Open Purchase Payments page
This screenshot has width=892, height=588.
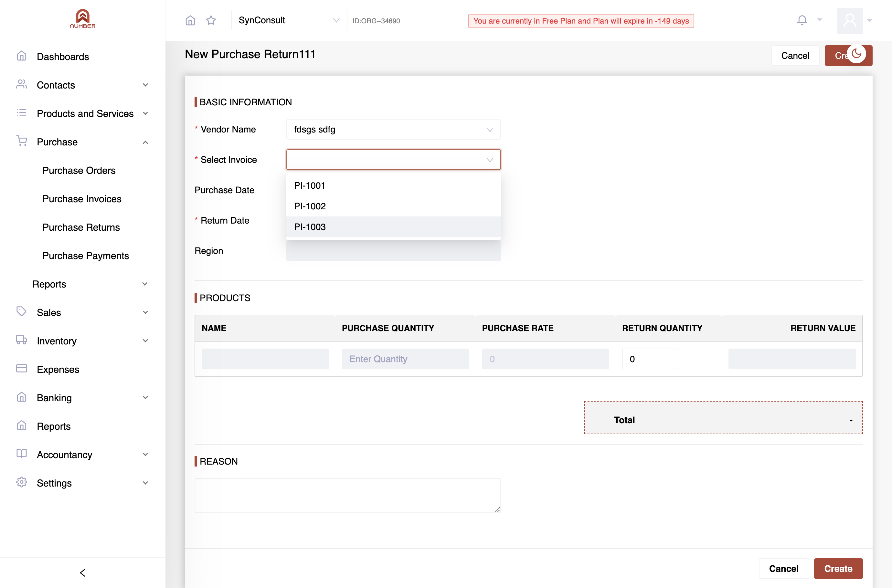(86, 256)
